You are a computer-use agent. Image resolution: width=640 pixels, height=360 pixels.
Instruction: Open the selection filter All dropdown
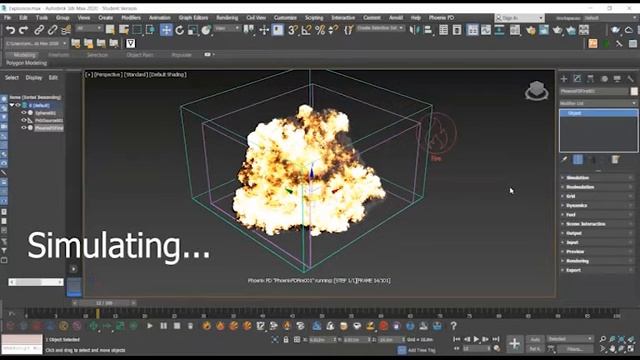click(x=89, y=28)
